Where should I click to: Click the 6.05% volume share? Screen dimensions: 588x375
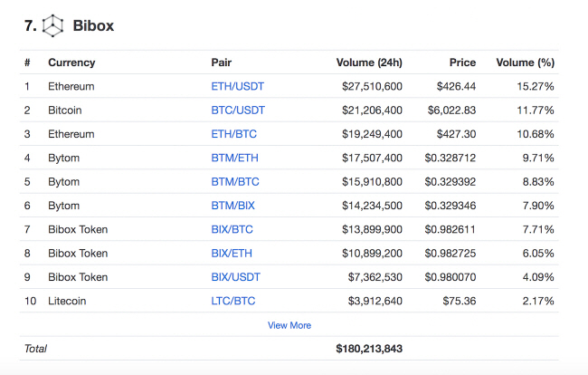point(538,254)
